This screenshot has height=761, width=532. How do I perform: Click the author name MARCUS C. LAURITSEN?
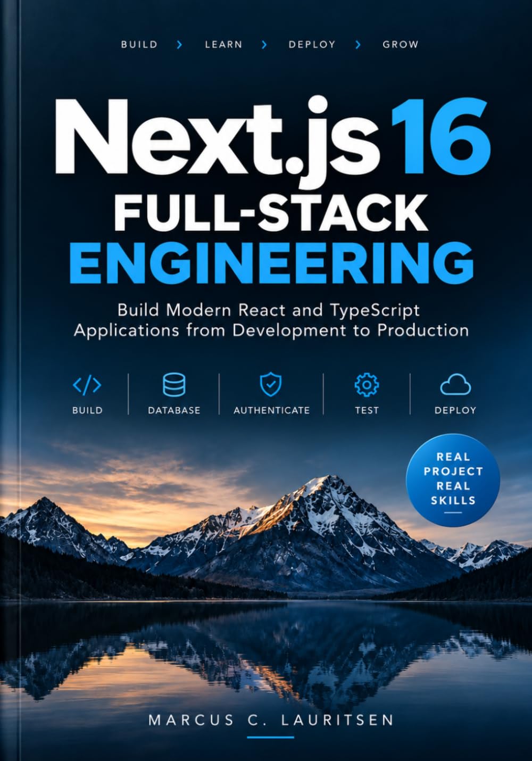point(271,720)
